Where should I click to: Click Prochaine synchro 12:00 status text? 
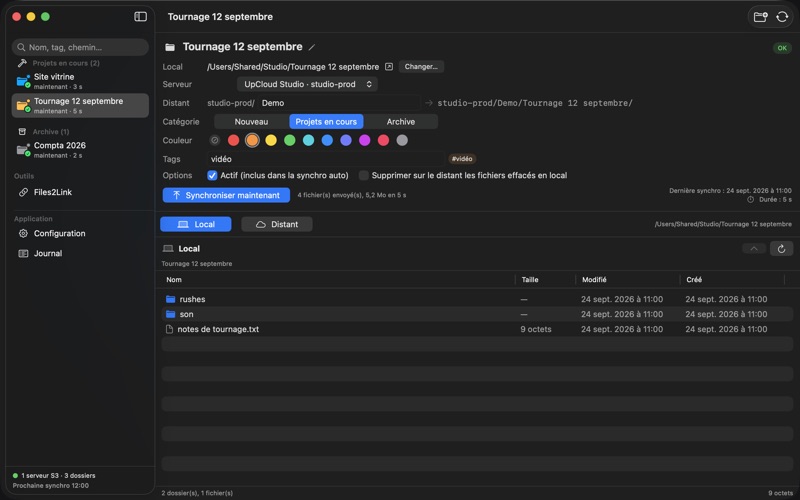pos(51,486)
